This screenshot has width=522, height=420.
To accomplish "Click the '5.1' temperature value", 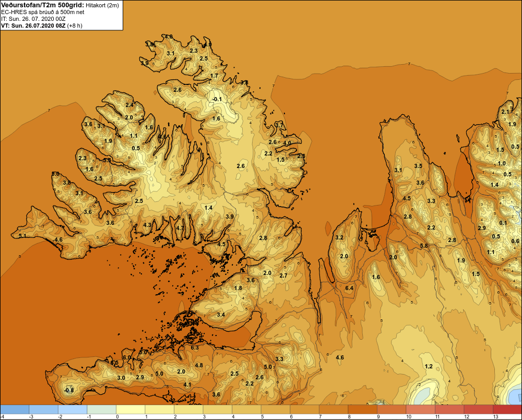I will tap(22, 236).
